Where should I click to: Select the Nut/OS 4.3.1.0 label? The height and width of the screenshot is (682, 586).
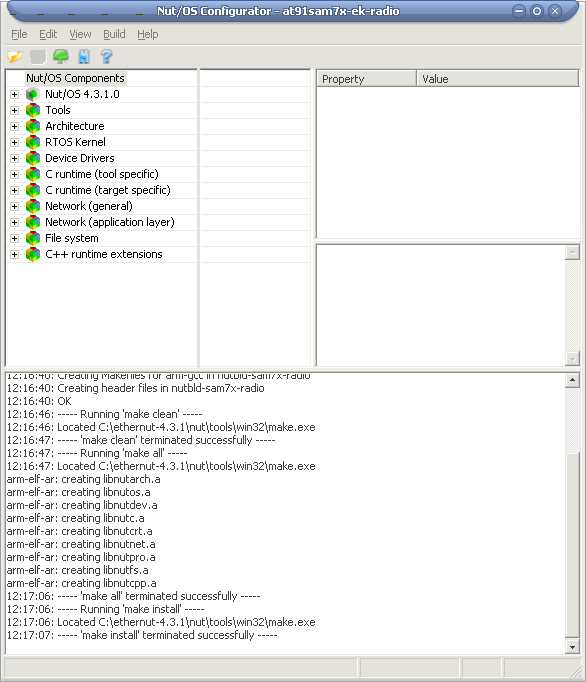[82, 94]
